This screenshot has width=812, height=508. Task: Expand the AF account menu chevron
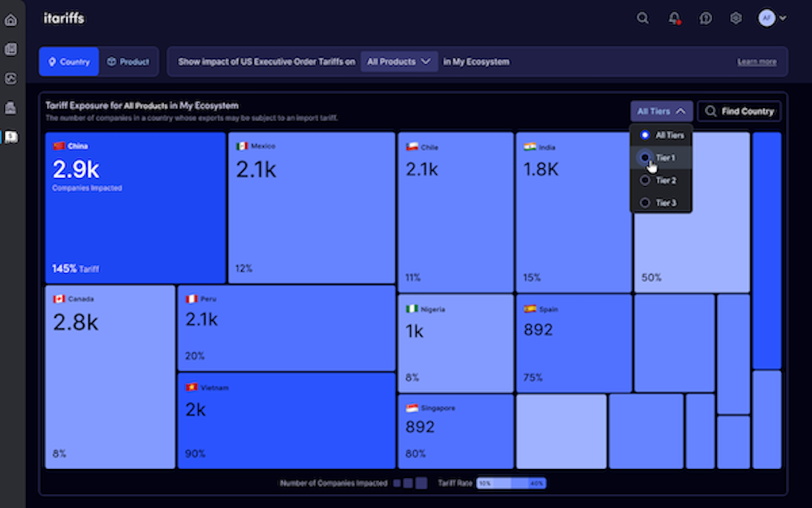pyautogui.click(x=782, y=18)
